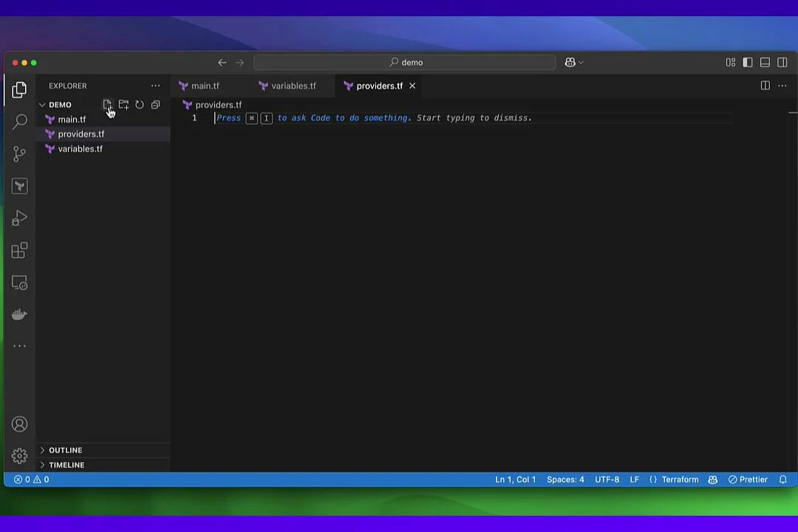The width and height of the screenshot is (798, 532).
Task: Open Copilot status icon in status bar
Action: [712, 480]
